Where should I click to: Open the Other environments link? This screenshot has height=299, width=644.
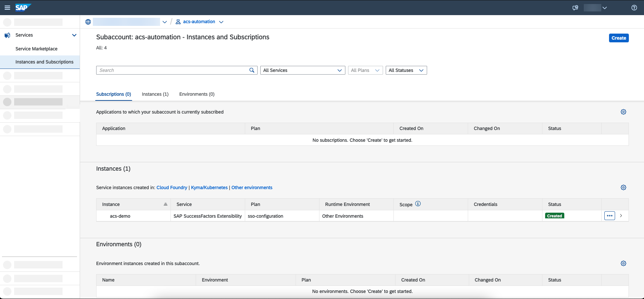tap(252, 187)
